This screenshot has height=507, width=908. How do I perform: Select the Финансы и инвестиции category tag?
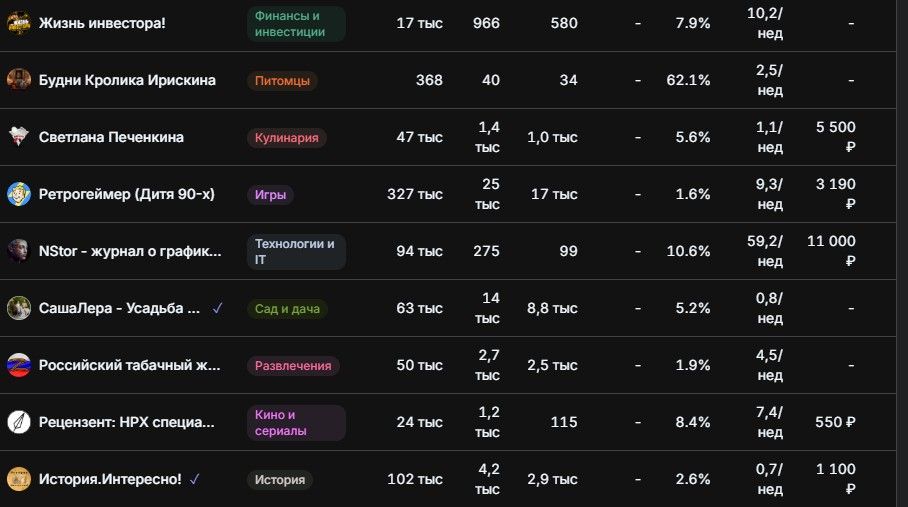point(296,24)
